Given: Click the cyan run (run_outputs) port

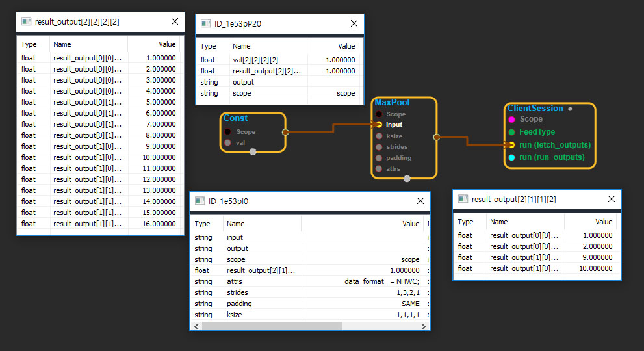Looking at the screenshot, I should click(x=511, y=157).
